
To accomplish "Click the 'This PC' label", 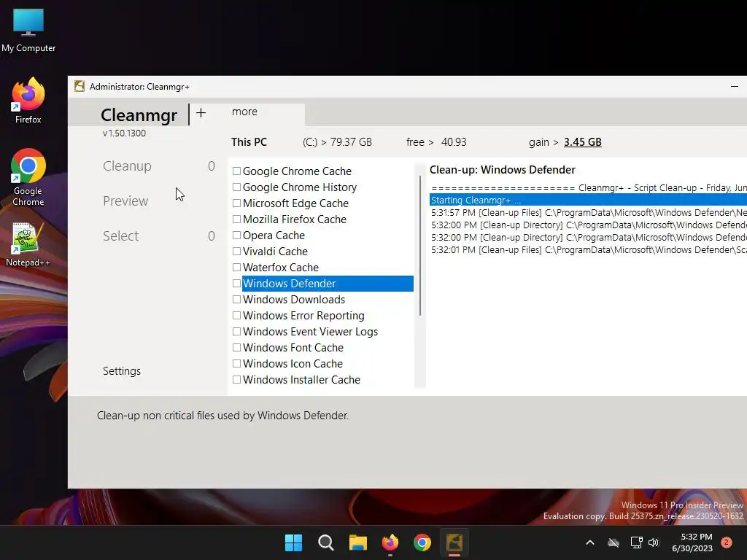I will tap(249, 142).
